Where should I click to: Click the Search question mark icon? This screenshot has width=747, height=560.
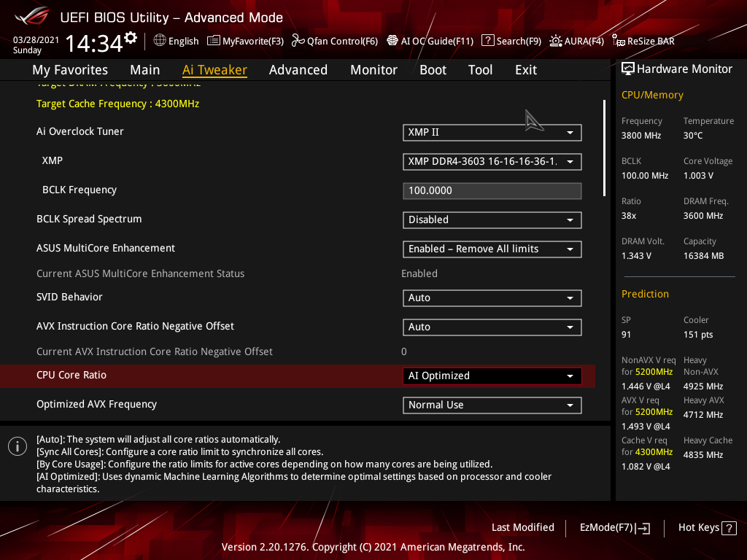(x=487, y=41)
